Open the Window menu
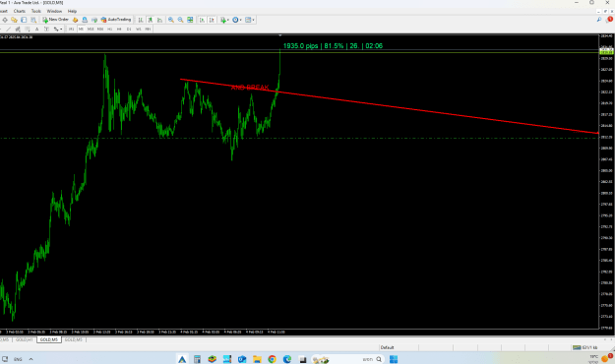The image size is (615, 364). (54, 11)
